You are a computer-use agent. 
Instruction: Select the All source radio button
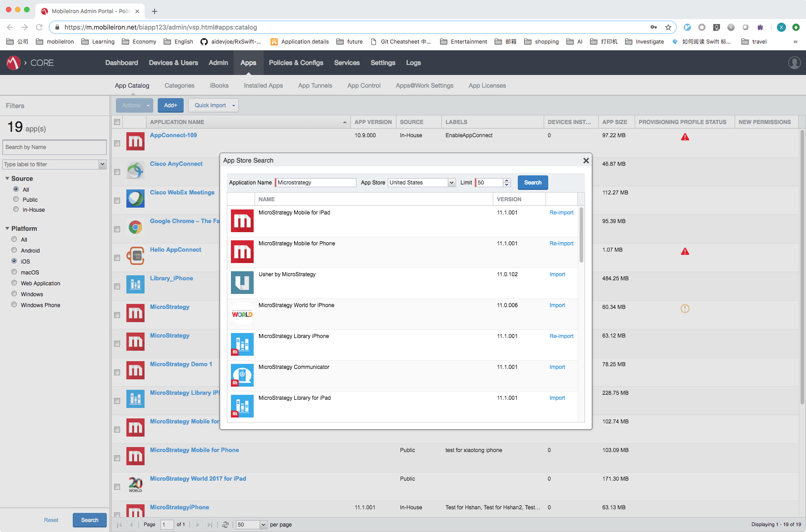coord(16,189)
